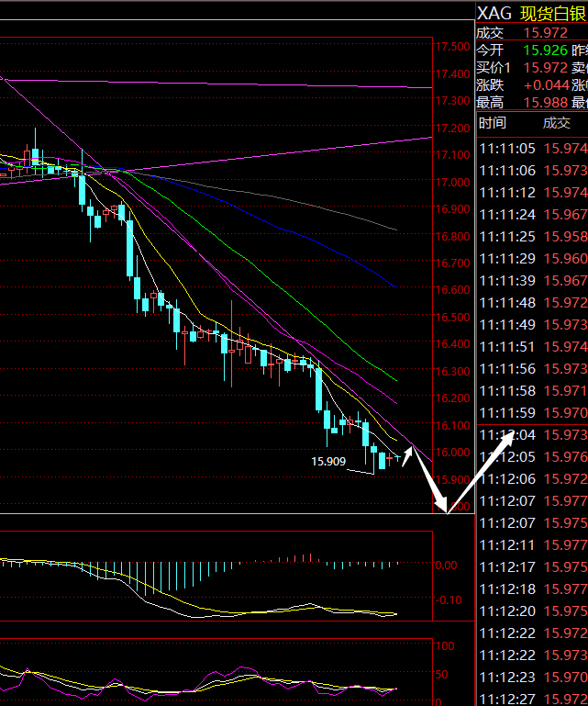
Task: Click the XAG symbol code in the quote panel
Action: [494, 14]
